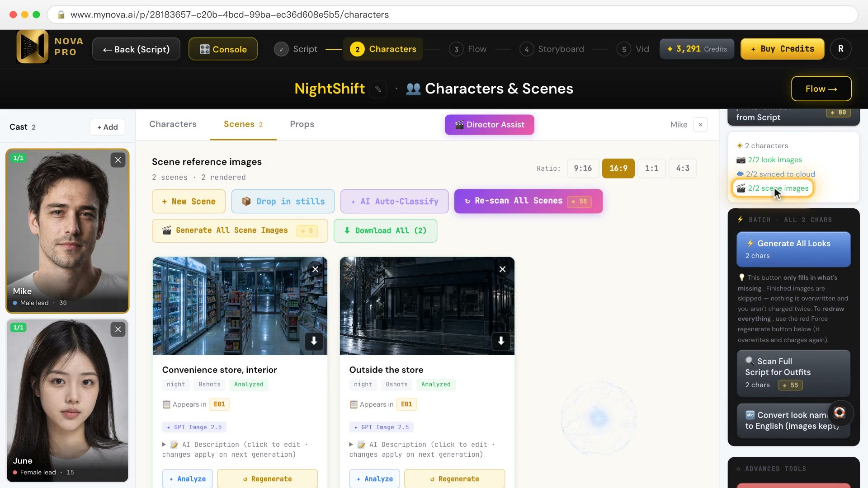868x488 pixels.
Task: Click the step 5 Video circle
Action: [x=624, y=49]
